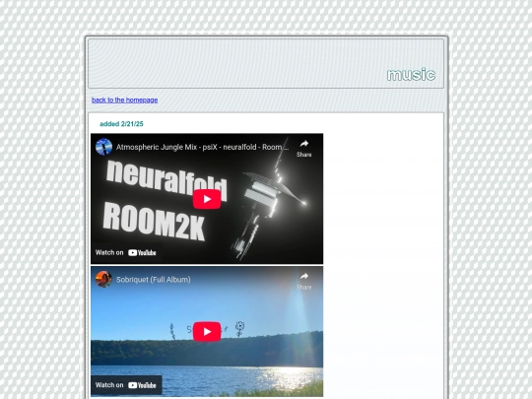This screenshot has height=399, width=532.
Task: Click the Atmospheric Jungle Mix video title
Action: click(x=203, y=147)
